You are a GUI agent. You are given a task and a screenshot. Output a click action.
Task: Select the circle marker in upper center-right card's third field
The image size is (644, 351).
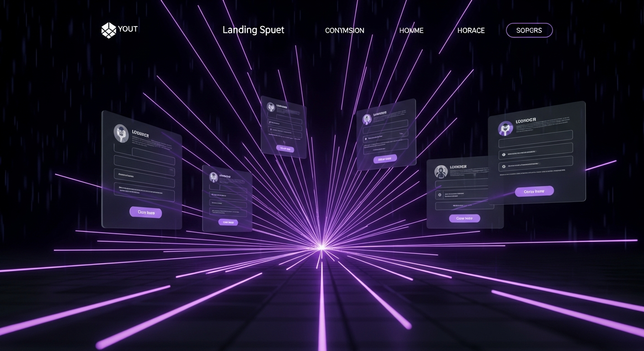click(365, 138)
